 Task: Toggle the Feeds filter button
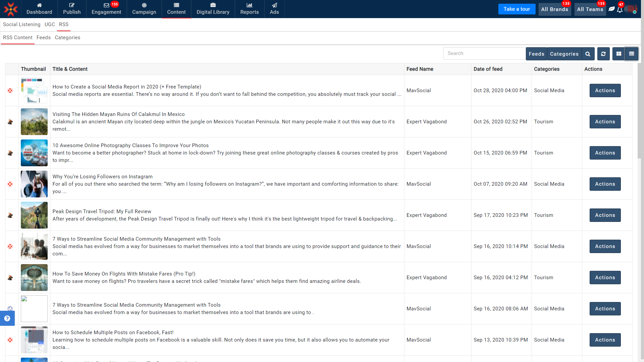coord(536,54)
